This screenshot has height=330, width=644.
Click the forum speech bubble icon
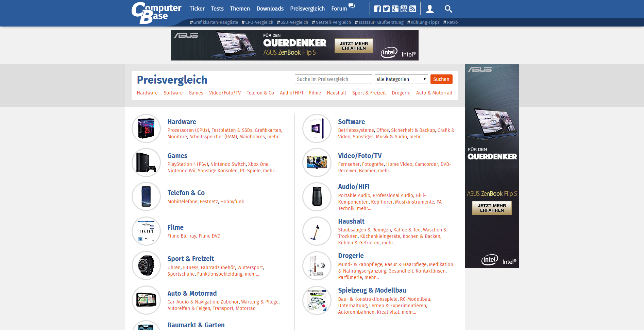(352, 6)
